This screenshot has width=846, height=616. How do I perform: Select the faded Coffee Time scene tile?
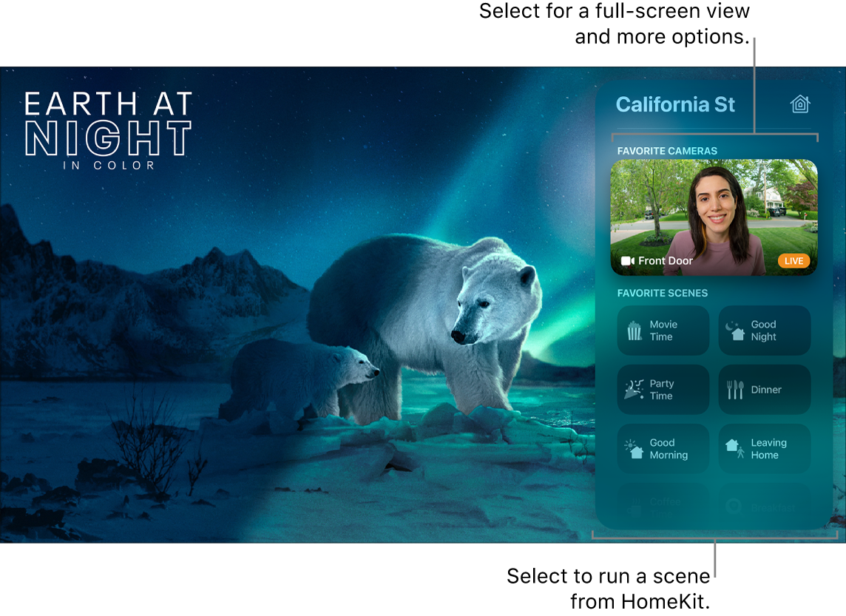tap(663, 506)
